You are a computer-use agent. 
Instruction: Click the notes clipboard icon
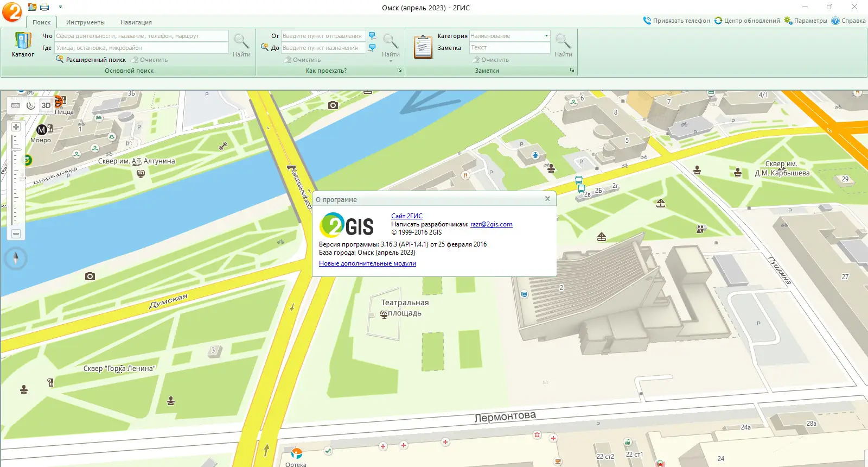pyautogui.click(x=423, y=46)
